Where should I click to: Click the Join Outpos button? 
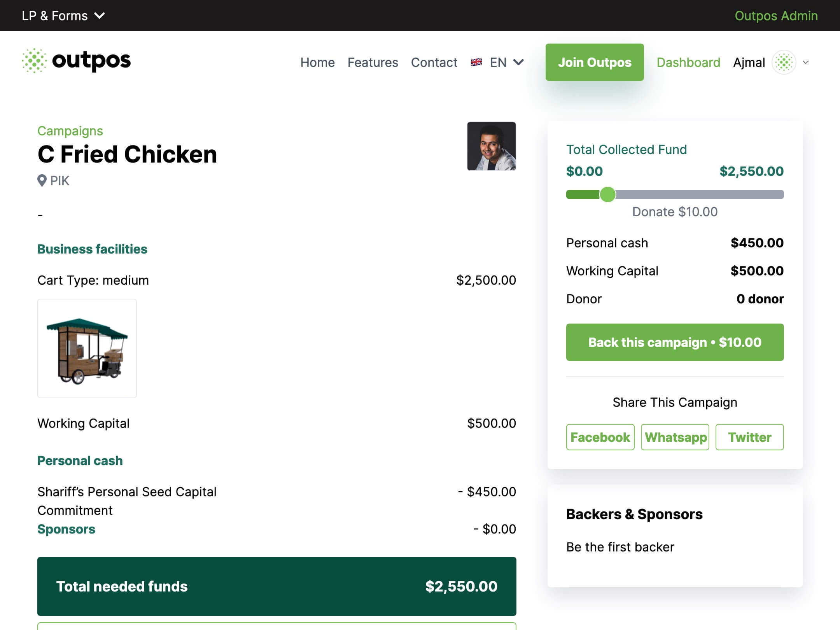[x=595, y=62]
